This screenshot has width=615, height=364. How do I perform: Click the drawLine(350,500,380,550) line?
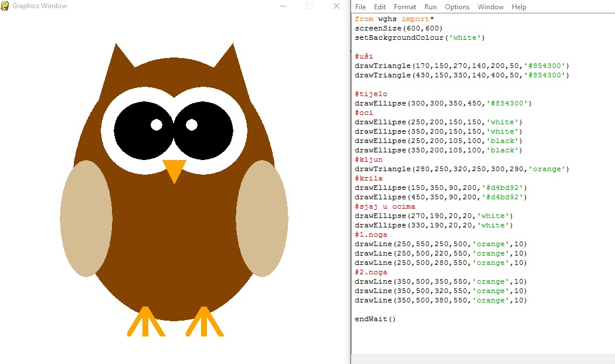(x=441, y=301)
